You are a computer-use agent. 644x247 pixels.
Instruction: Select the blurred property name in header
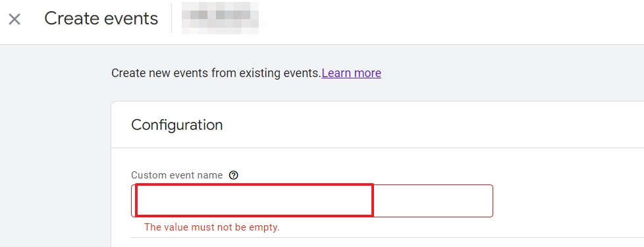pos(221,18)
